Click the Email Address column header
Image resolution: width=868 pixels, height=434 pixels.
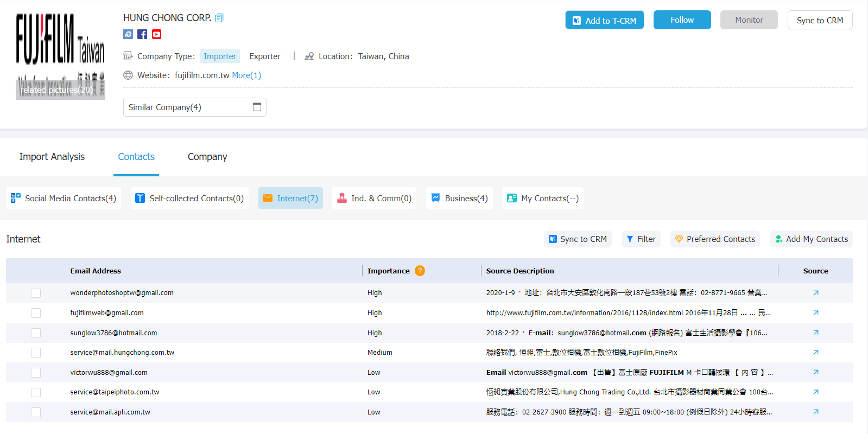96,271
